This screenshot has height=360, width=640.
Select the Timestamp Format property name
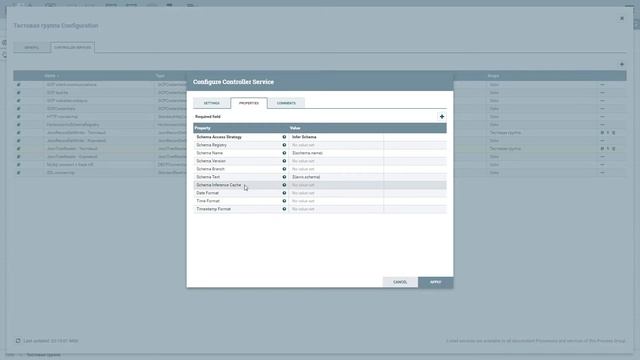[x=214, y=209]
